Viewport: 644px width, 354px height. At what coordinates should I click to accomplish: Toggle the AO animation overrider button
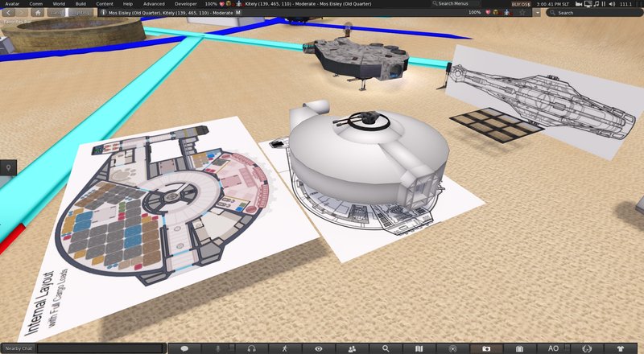553,348
